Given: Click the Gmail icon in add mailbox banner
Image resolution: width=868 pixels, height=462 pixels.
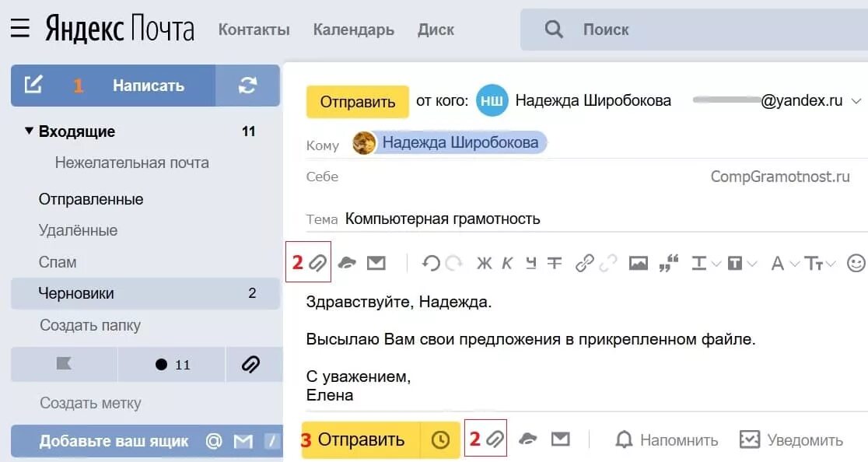Looking at the screenshot, I should click(x=243, y=441).
